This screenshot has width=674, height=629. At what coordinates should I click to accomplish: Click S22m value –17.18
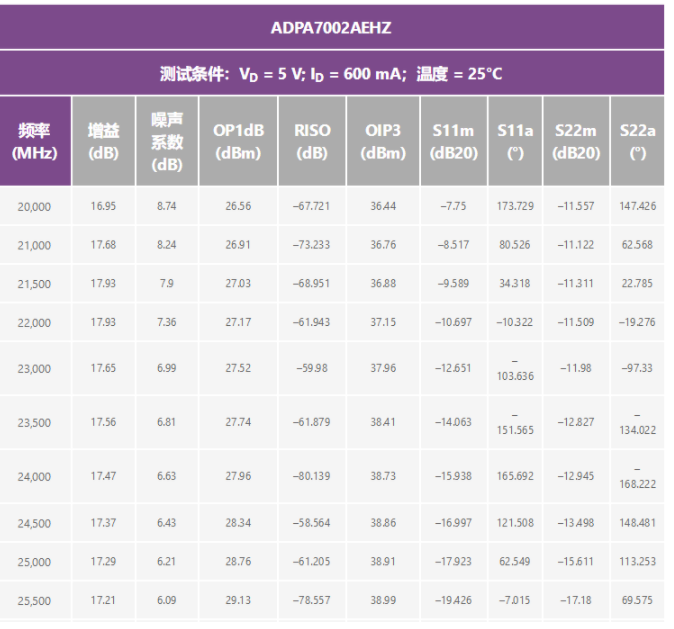[576, 600]
